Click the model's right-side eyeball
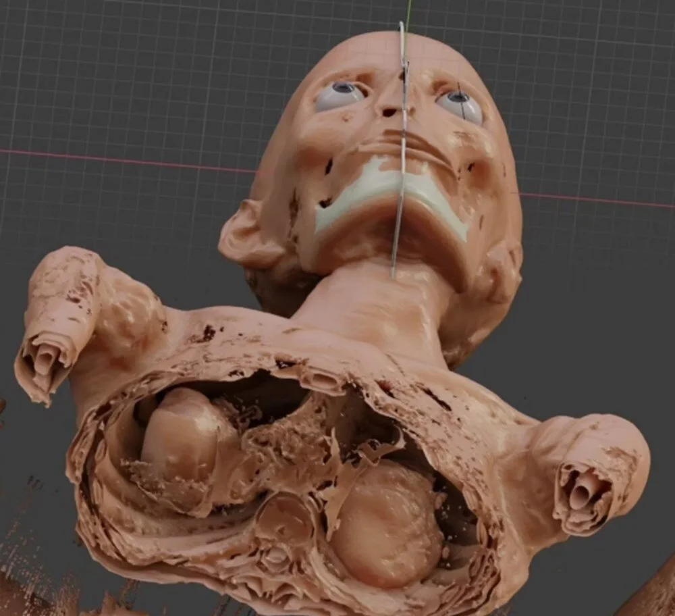 point(460,106)
